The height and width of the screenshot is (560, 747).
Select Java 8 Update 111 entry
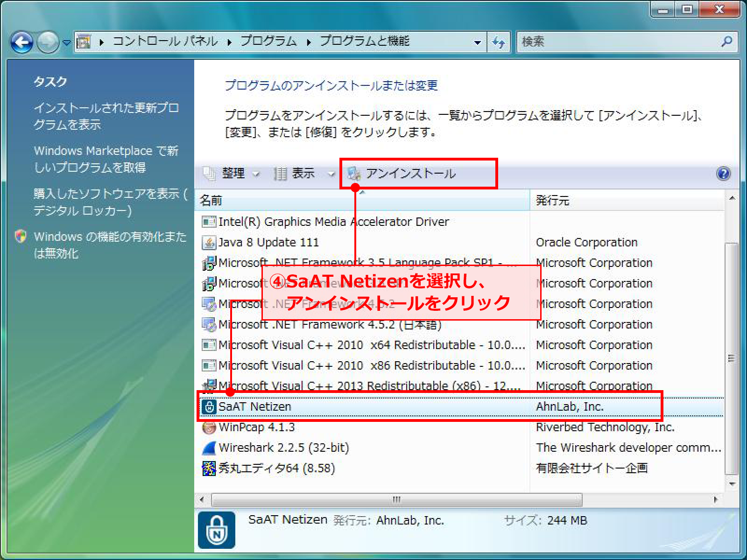(x=459, y=242)
